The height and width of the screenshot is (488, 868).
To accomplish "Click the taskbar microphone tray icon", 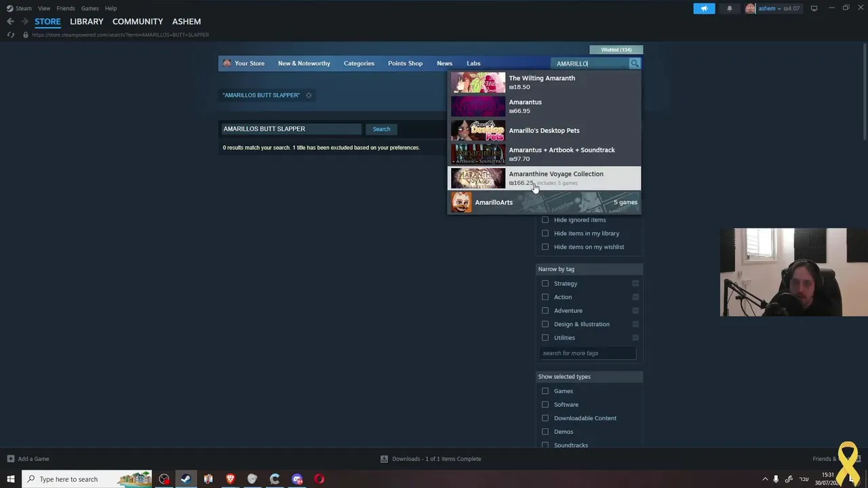I will point(776,479).
